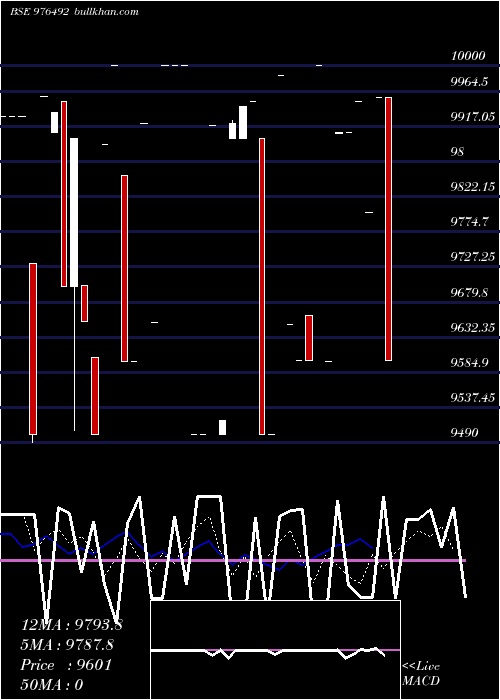Click the <<Live MACD label

pos(421,673)
